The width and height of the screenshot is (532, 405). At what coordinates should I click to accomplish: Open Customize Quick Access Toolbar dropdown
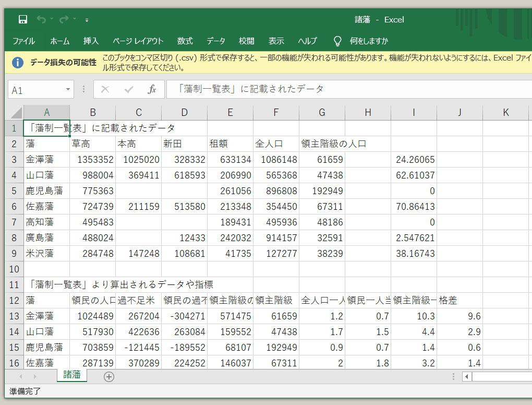[x=87, y=20]
